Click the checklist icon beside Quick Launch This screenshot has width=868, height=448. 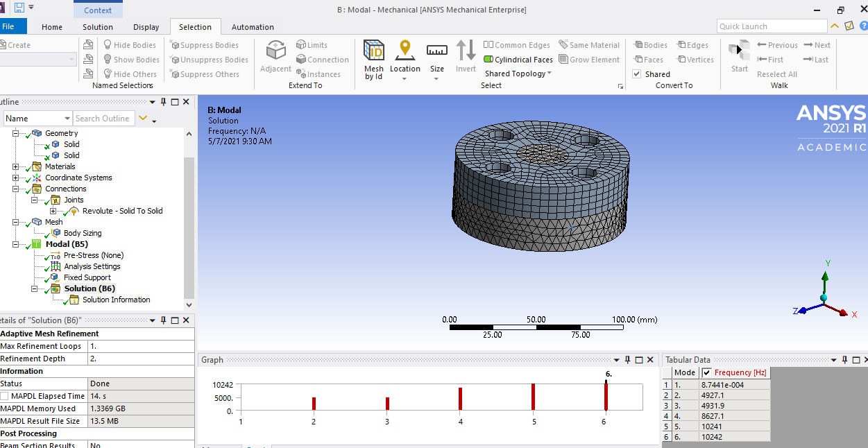[x=849, y=26]
